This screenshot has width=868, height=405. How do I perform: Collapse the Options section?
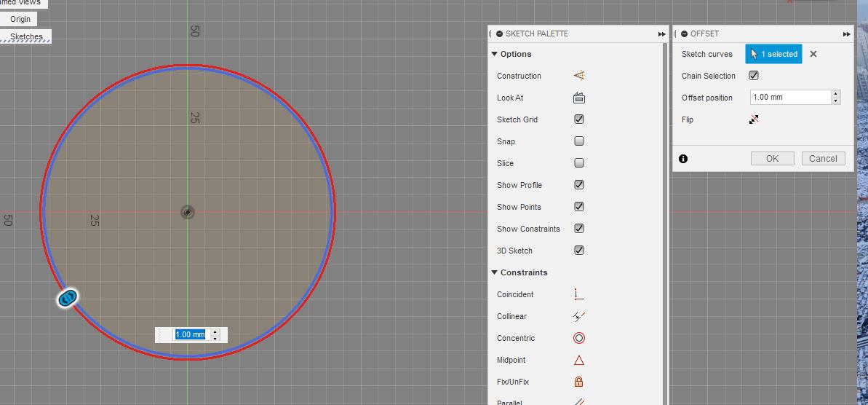pyautogui.click(x=494, y=54)
